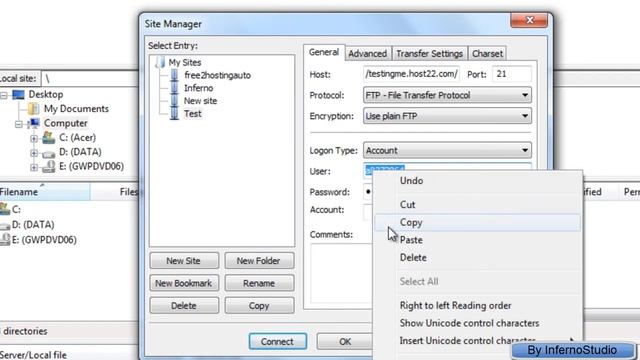Click 'D: (DATA)' row in file list
The width and height of the screenshot is (640, 360).
coord(33,224)
